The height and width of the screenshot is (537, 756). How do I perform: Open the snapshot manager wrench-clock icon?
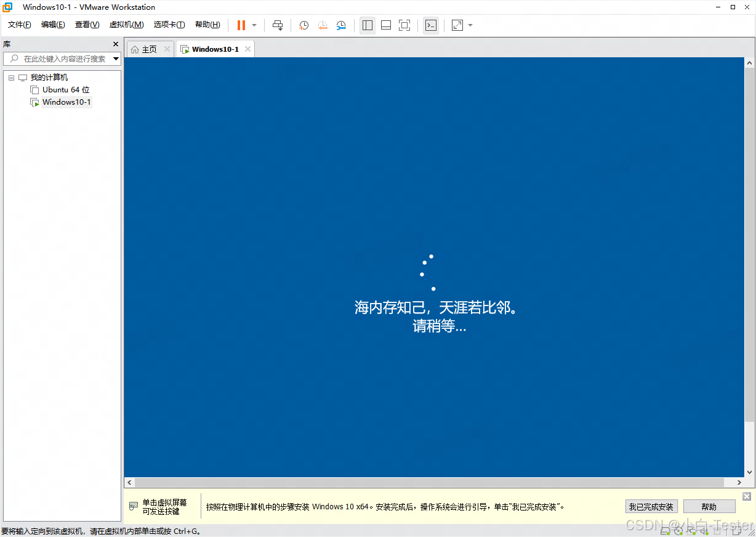[x=341, y=25]
